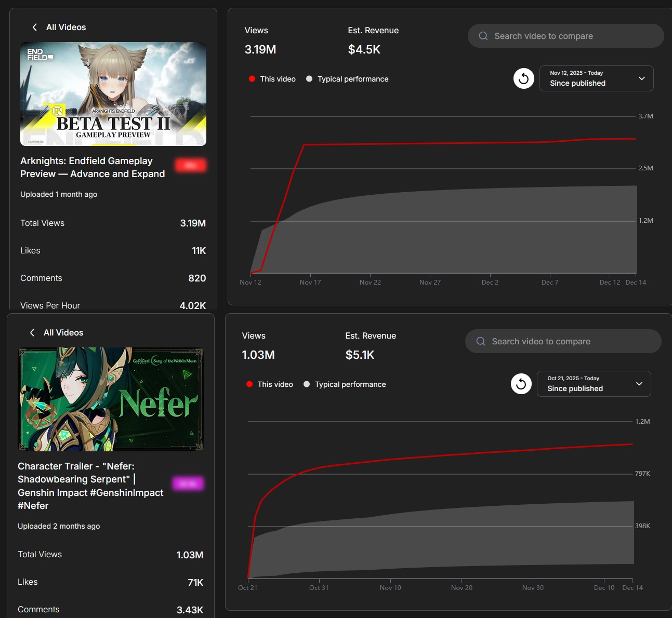672x618 pixels.
Task: Select Est. Revenue $5.1K metric tab
Action: tap(371, 346)
